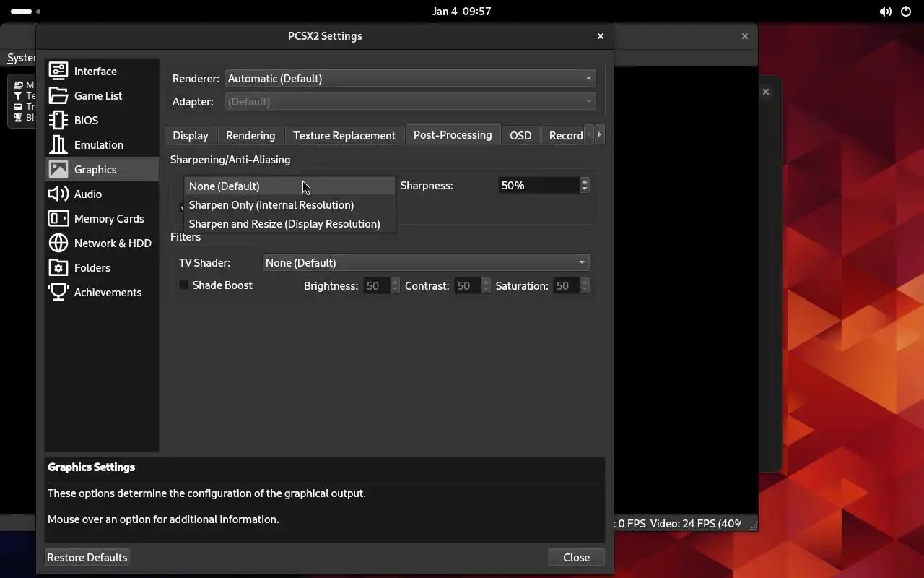The width and height of the screenshot is (924, 578).
Task: Select Interface settings category
Action: [102, 71]
